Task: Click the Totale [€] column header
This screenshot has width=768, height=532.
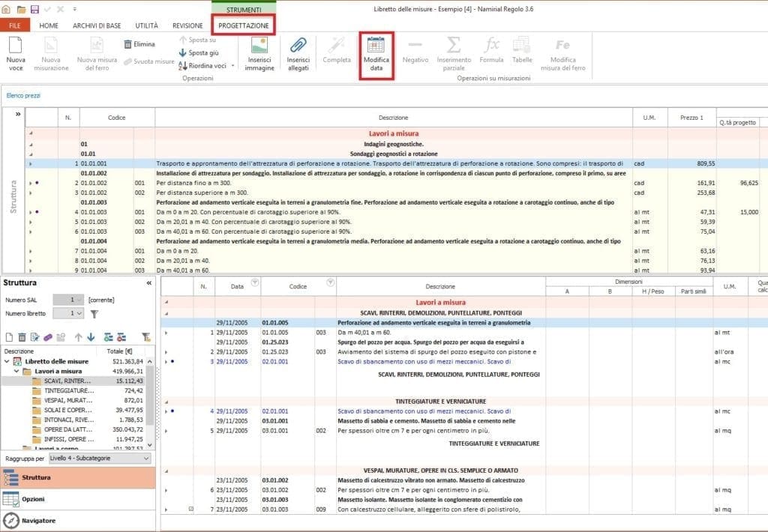Action: click(119, 351)
